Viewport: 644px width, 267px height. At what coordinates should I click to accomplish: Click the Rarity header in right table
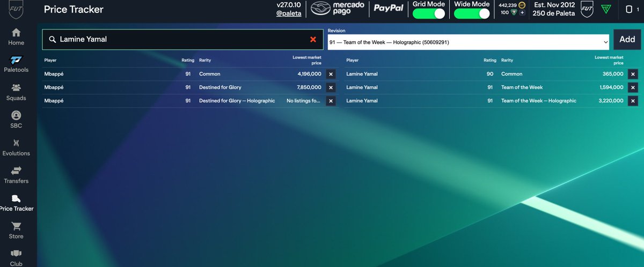click(507, 61)
